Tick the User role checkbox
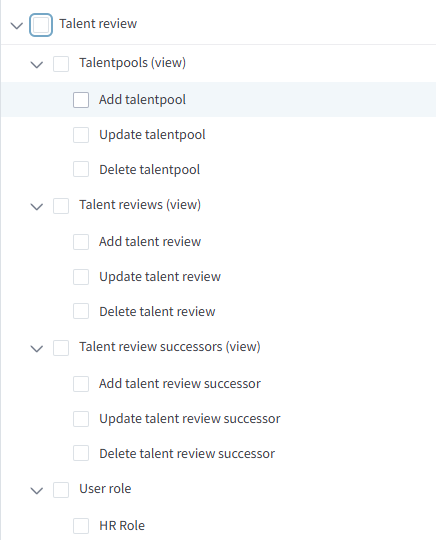This screenshot has height=540, width=436. click(61, 490)
